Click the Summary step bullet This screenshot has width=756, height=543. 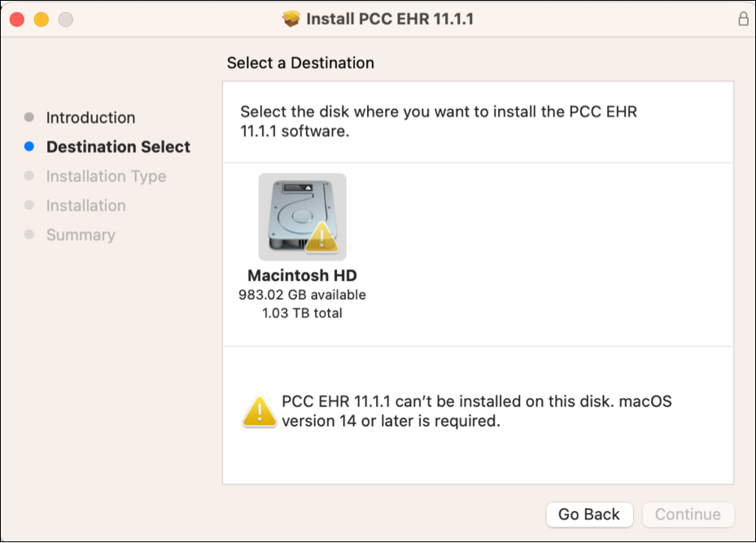click(29, 234)
